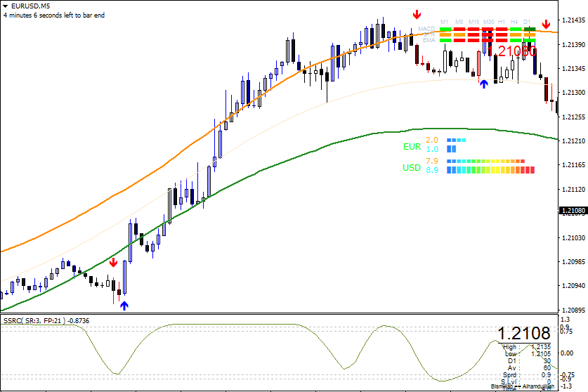Click the EUR currency strength label
The image size is (588, 392).
click(x=412, y=147)
